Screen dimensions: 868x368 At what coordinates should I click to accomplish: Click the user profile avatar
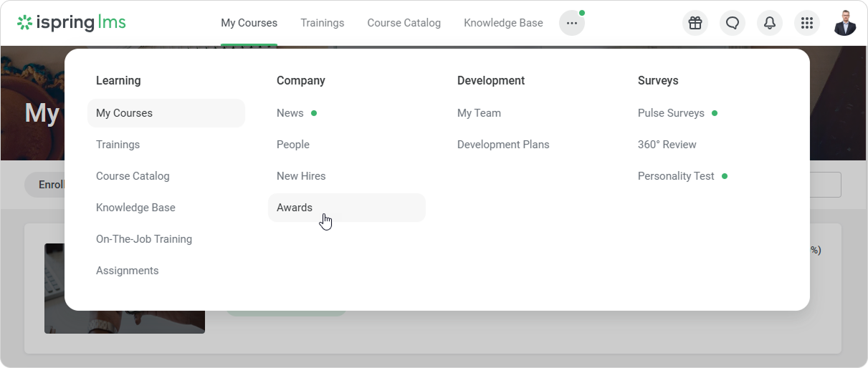pos(845,23)
